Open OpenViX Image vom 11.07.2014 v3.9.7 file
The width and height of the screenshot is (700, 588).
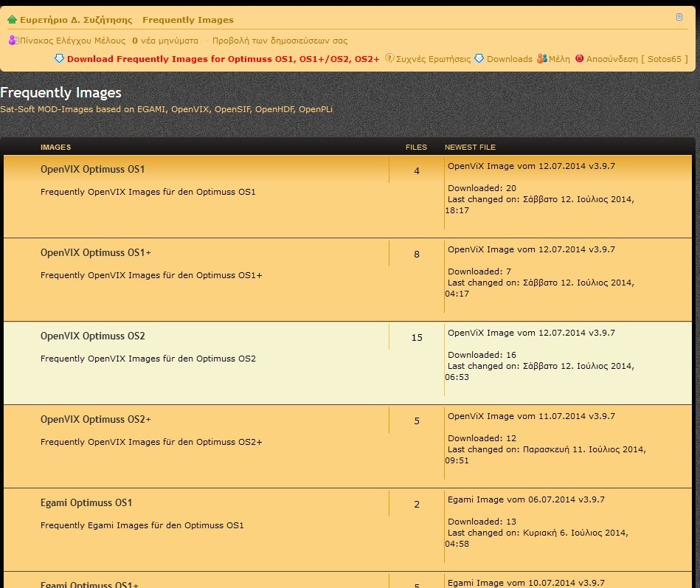click(x=531, y=416)
